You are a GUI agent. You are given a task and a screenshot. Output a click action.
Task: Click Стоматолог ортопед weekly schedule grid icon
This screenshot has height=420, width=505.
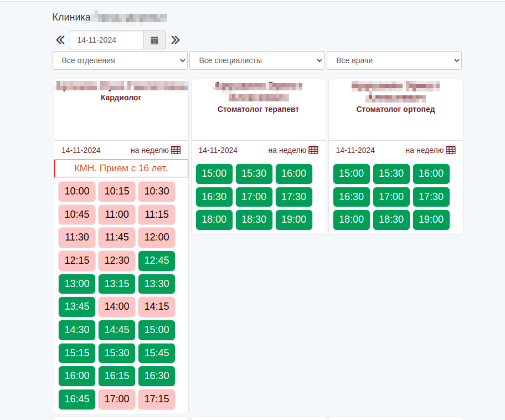tap(451, 150)
